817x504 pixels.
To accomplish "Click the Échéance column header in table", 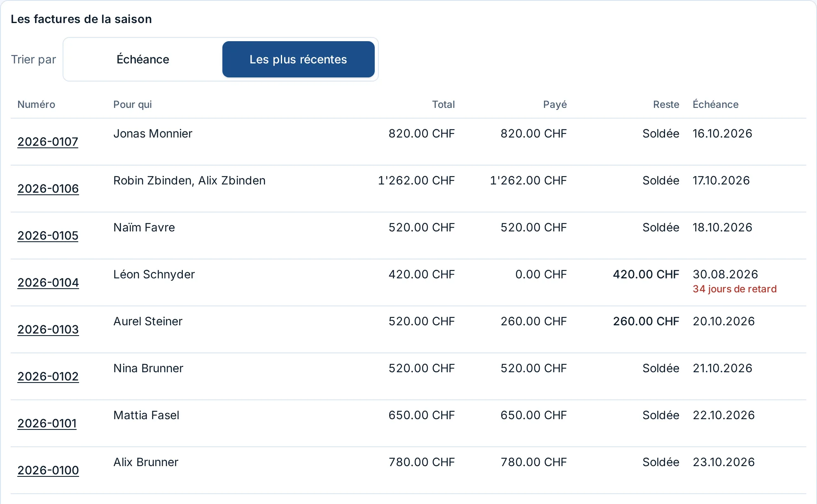I will coord(716,105).
